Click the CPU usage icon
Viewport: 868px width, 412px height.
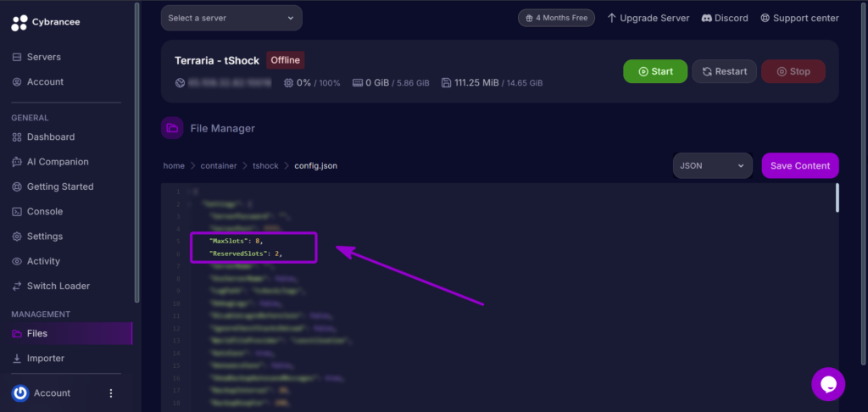(x=288, y=83)
